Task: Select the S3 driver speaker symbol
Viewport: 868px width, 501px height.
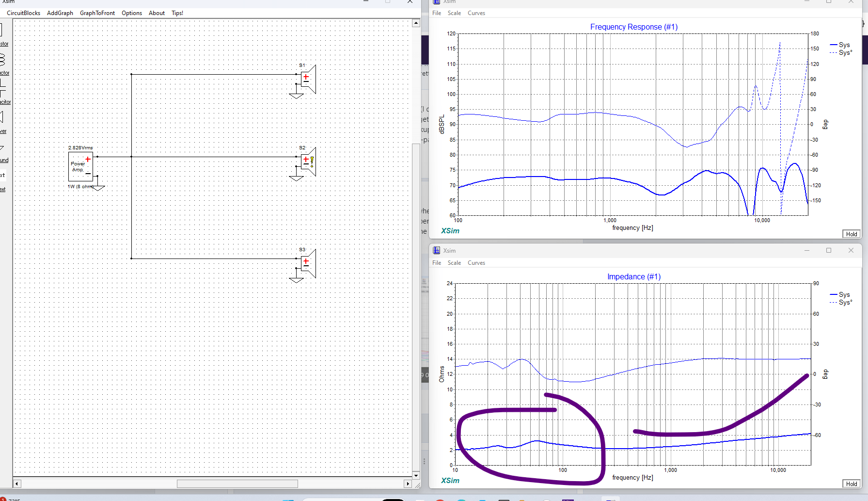Action: 308,263
